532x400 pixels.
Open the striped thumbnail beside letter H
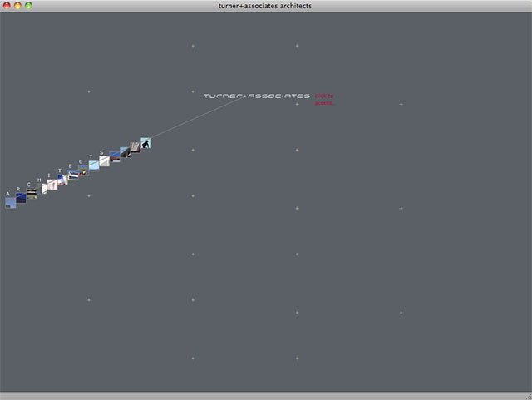pyautogui.click(x=32, y=193)
